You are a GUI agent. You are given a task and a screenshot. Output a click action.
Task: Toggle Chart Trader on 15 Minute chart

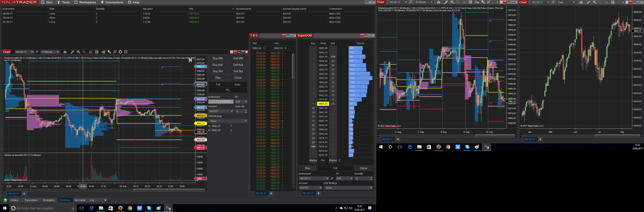(103, 52)
